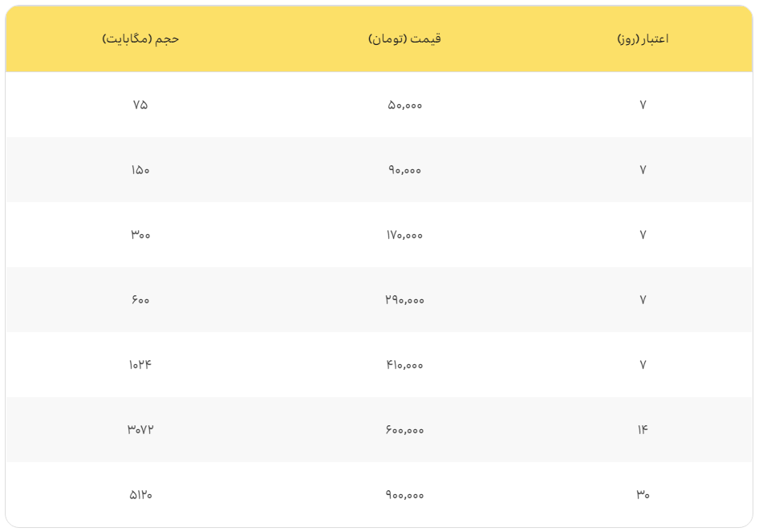763x532 pixels.
Task: Click the 170,000 toman price cell
Action: click(404, 234)
